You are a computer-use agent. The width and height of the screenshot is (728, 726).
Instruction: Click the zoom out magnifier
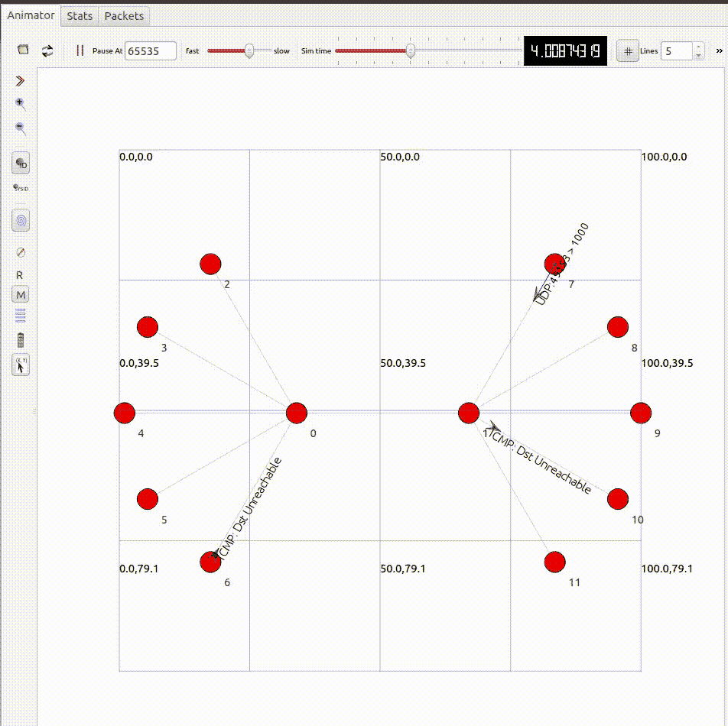[20, 128]
